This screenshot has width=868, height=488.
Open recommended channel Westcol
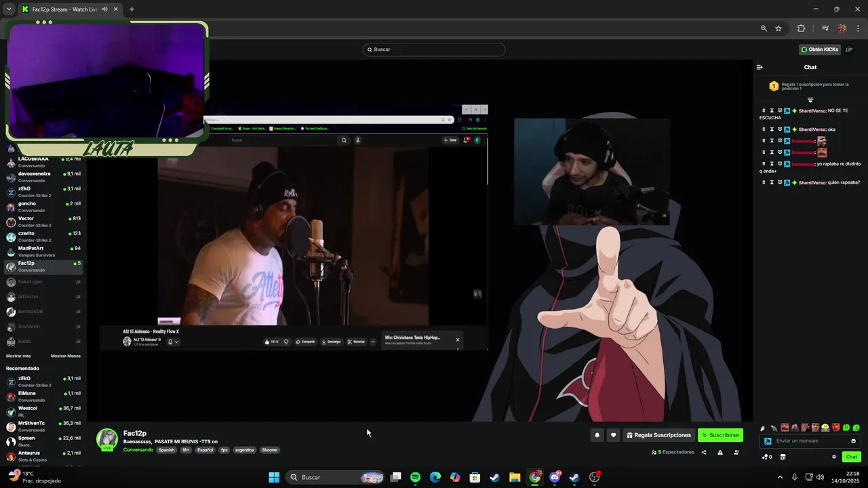pyautogui.click(x=43, y=411)
